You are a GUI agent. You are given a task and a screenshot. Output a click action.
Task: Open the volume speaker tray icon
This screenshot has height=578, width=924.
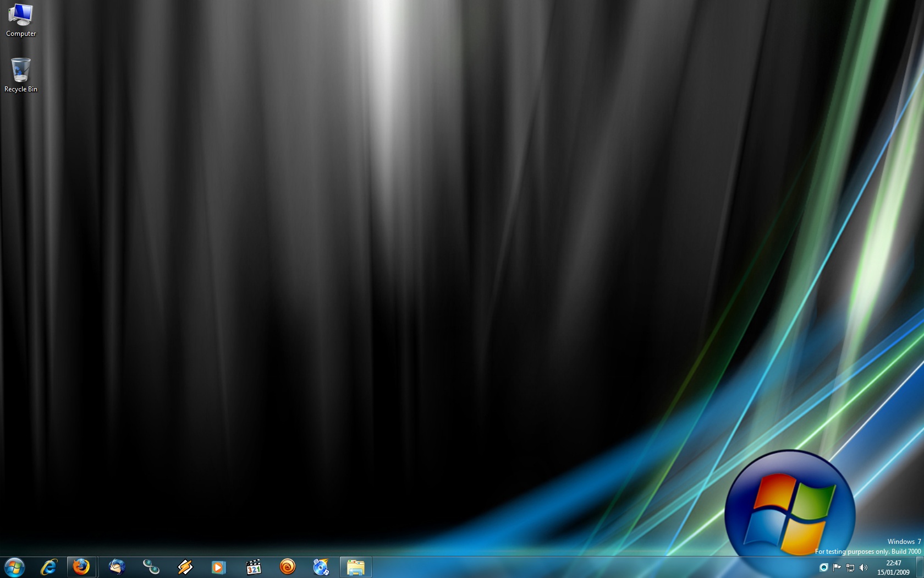point(864,568)
